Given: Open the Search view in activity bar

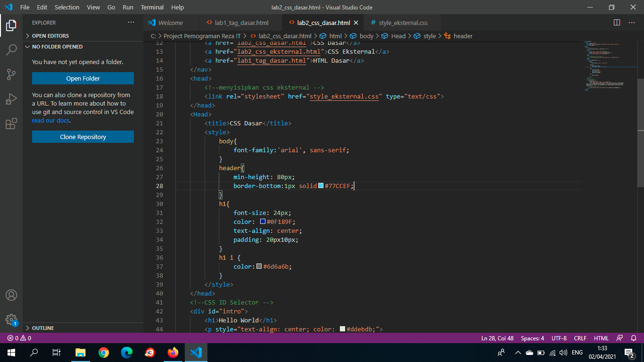Looking at the screenshot, I should pos(11,49).
